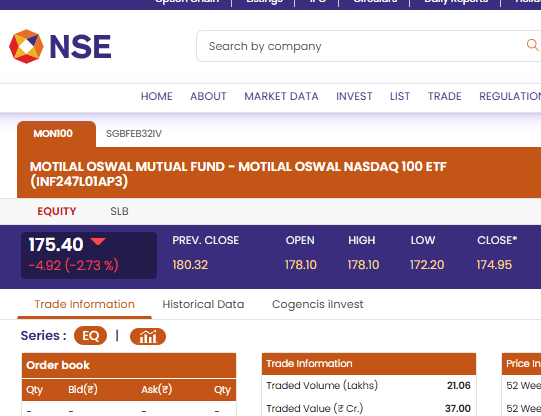Open the ABOUT menu

click(x=208, y=96)
